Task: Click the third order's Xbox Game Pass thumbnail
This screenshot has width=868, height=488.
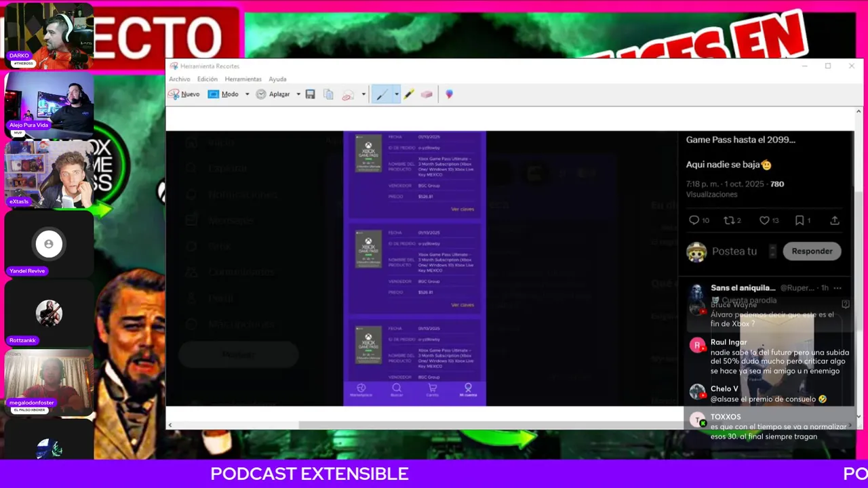Action: click(x=369, y=346)
